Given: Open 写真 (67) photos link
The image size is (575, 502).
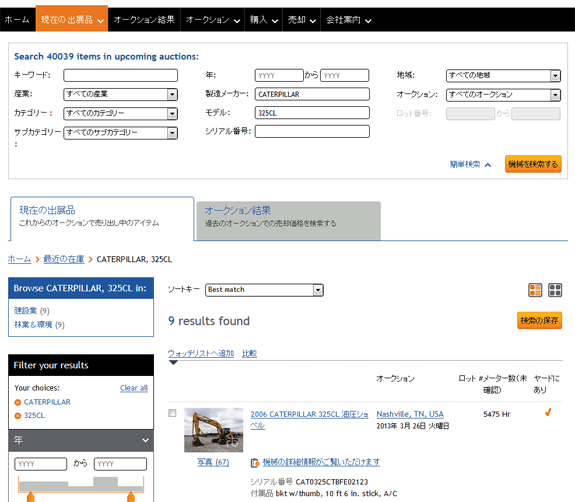Looking at the screenshot, I should (213, 462).
